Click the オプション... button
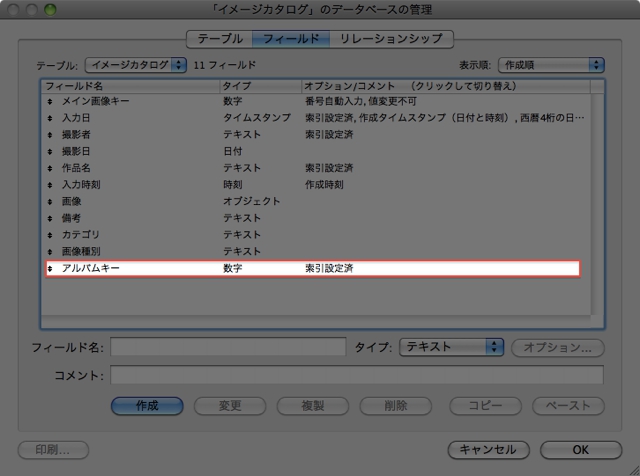The height and width of the screenshot is (476, 640). click(x=558, y=348)
